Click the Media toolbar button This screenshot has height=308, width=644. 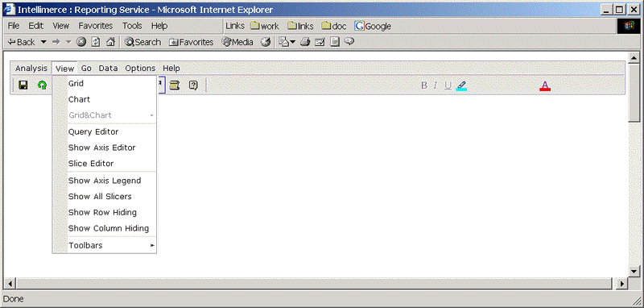(x=237, y=42)
